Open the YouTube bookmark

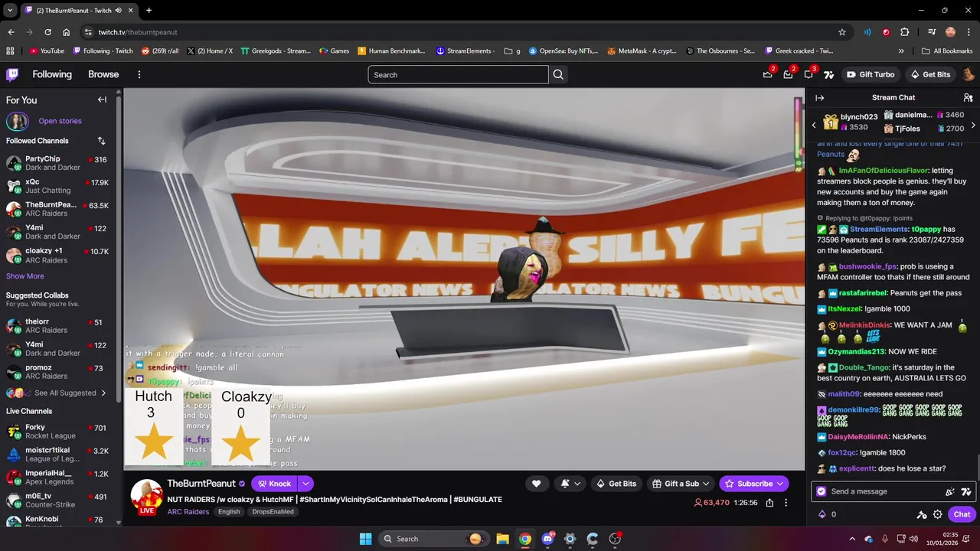point(47,51)
